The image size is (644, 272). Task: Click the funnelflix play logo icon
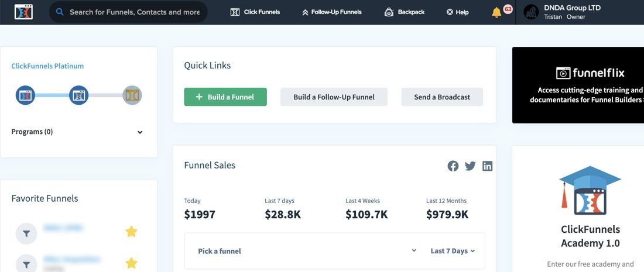563,74
